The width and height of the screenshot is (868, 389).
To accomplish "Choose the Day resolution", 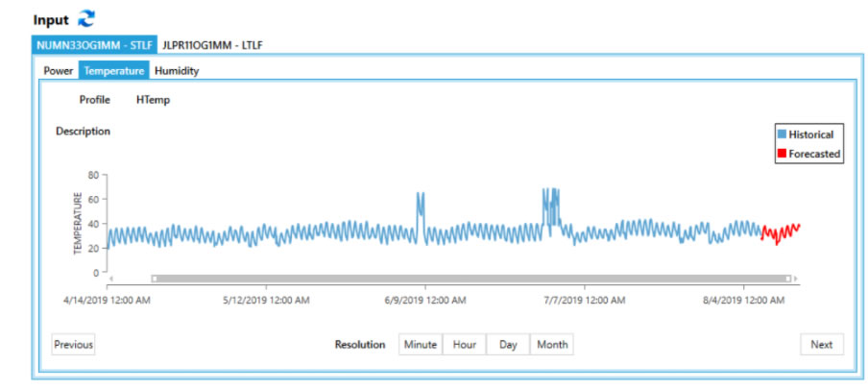I will tap(508, 345).
